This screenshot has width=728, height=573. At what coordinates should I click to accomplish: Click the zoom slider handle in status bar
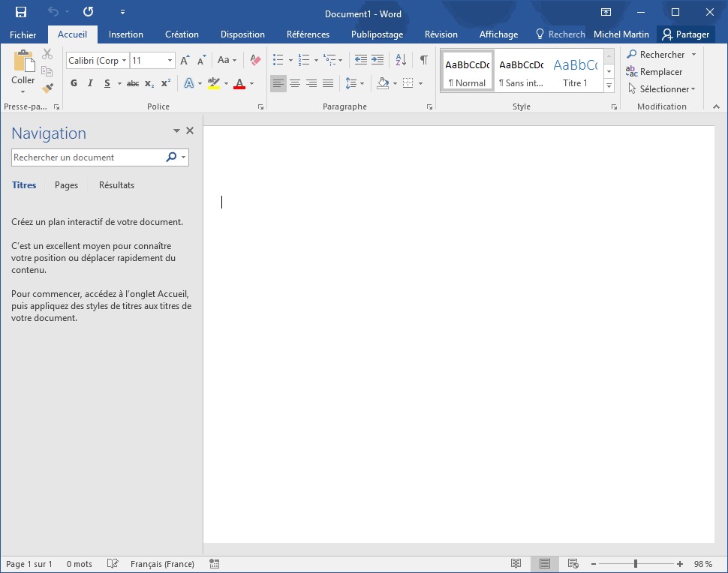pos(636,564)
